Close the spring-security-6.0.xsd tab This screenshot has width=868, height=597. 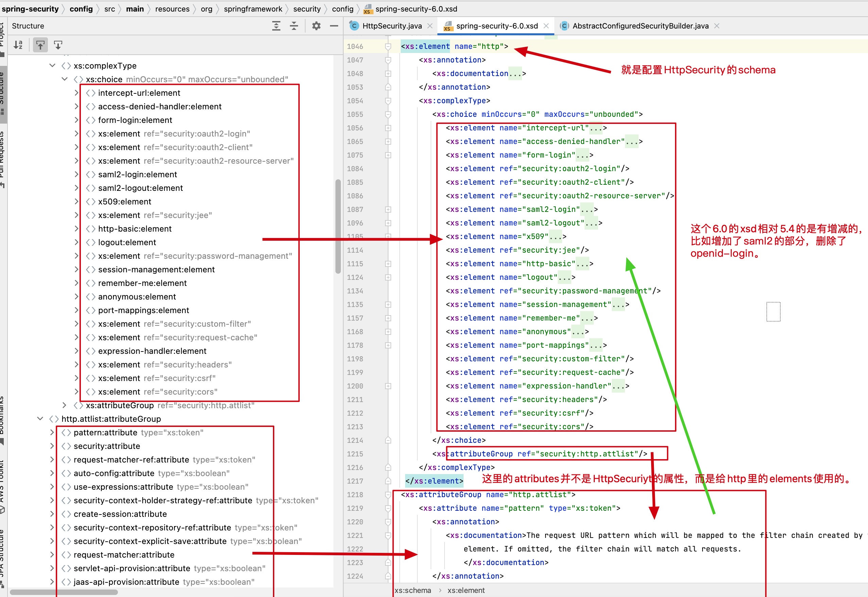pyautogui.click(x=546, y=26)
